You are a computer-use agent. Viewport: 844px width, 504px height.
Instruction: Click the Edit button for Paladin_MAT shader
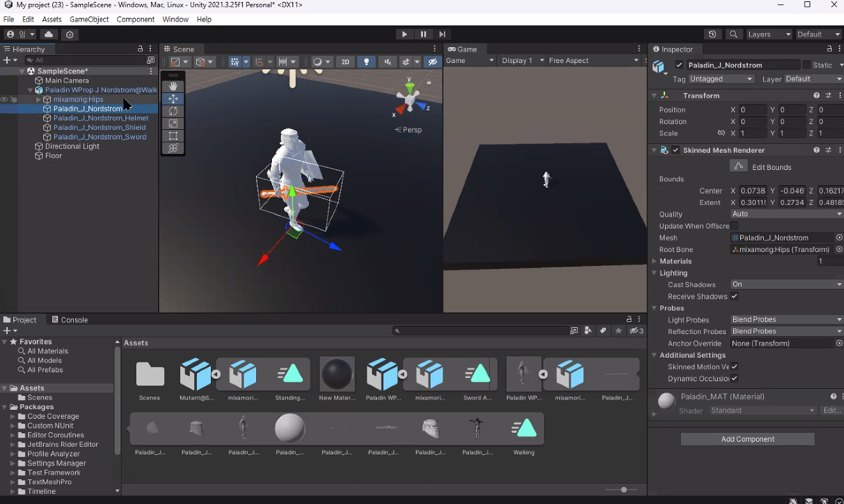(x=831, y=410)
